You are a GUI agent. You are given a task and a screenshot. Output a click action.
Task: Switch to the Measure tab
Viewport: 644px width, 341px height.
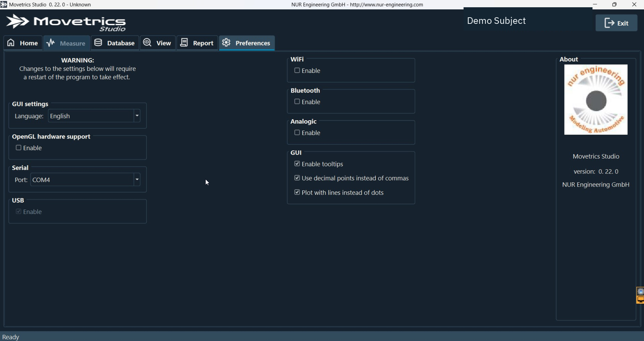66,43
